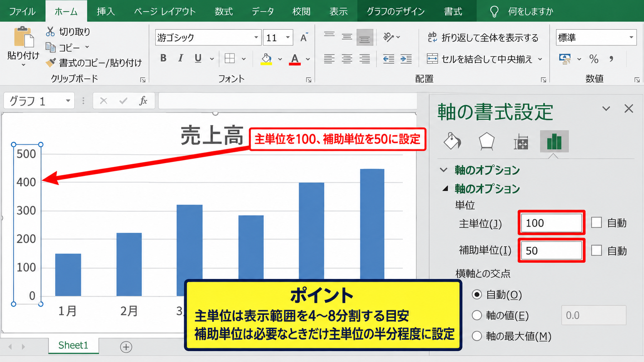Select the 軸の値(E) radio button
644x362 pixels.
[x=477, y=315]
